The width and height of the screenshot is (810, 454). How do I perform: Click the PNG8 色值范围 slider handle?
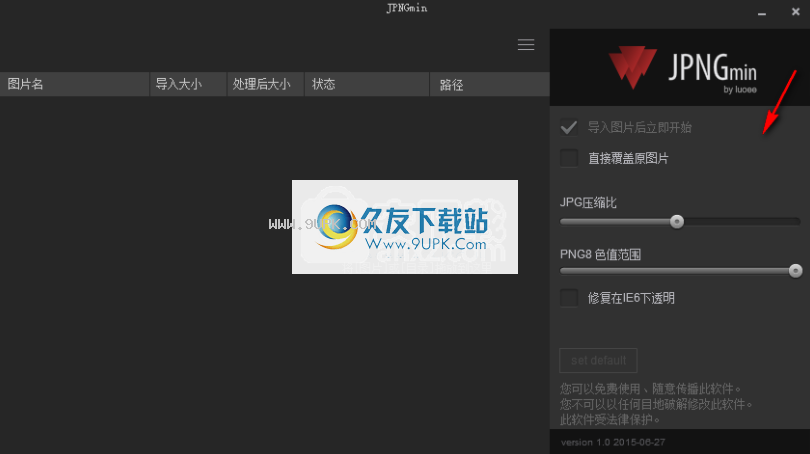tap(796, 271)
